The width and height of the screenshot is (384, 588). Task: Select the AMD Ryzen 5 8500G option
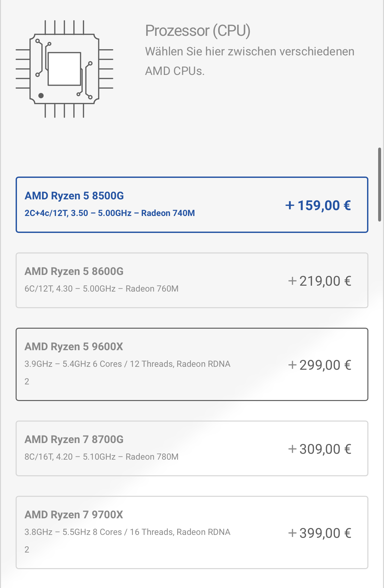click(192, 205)
